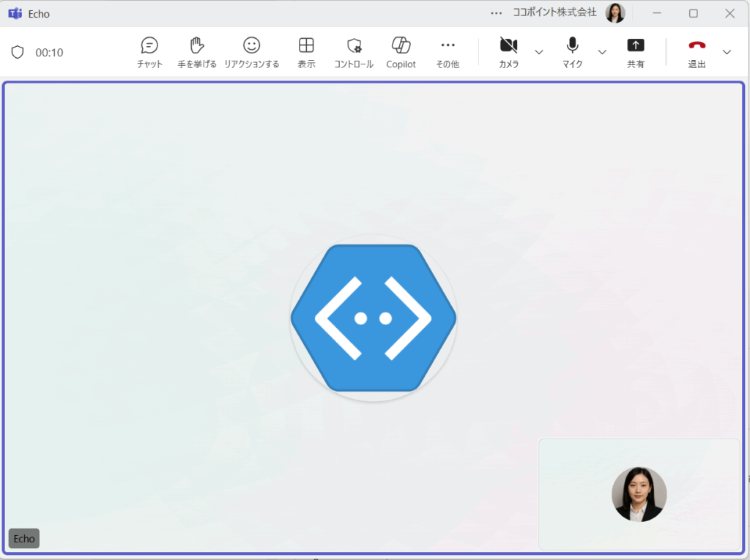The image size is (750, 560).
Task: Expand microphone device options arrow
Action: click(x=602, y=52)
